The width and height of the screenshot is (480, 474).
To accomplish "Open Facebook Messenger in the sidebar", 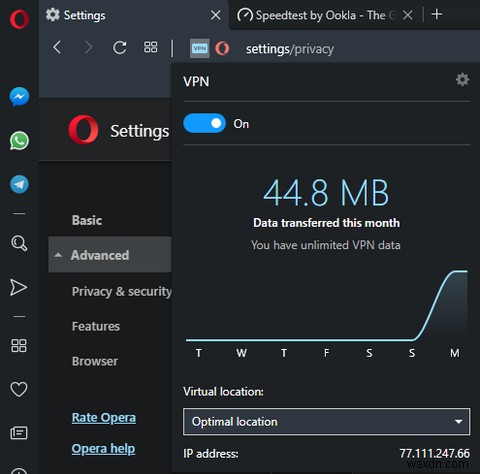I will (x=19, y=97).
